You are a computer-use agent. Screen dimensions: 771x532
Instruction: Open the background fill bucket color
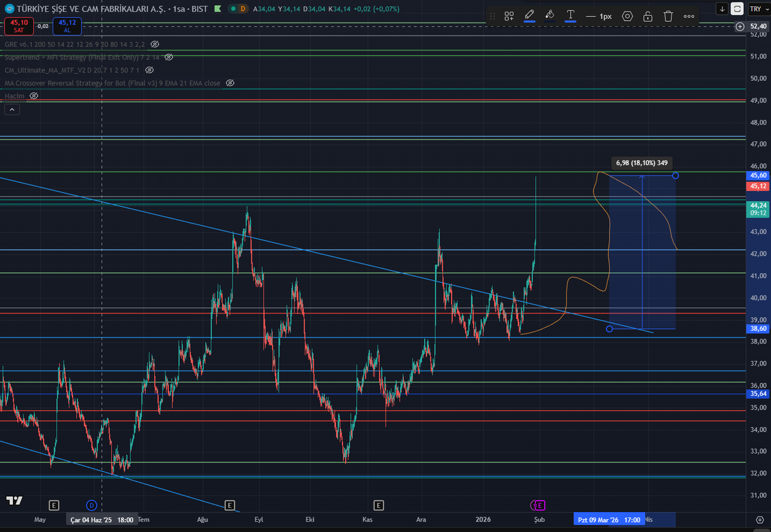click(550, 15)
